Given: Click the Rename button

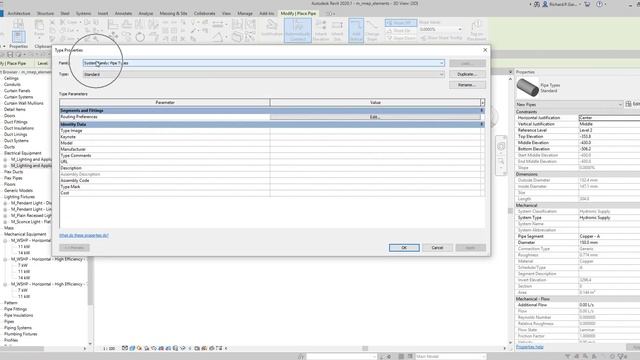Looking at the screenshot, I should pyautogui.click(x=467, y=85).
